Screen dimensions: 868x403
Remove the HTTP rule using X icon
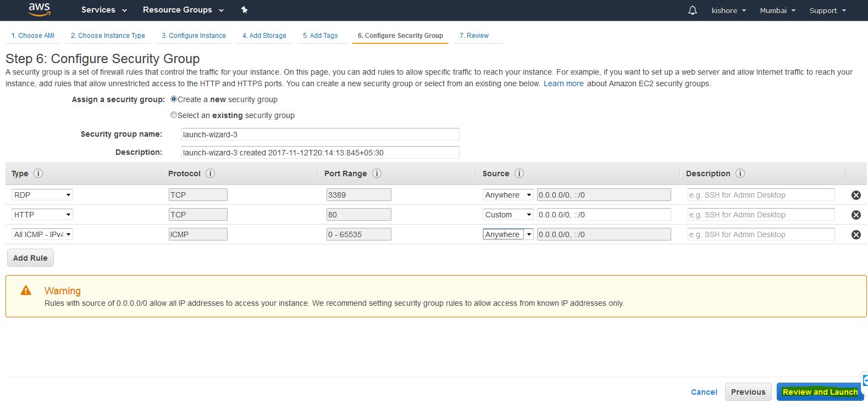tap(855, 215)
